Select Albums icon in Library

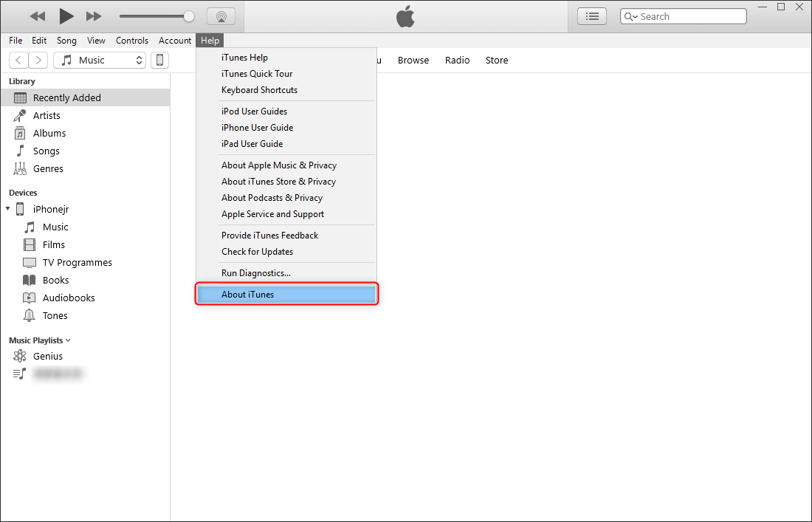(x=20, y=133)
